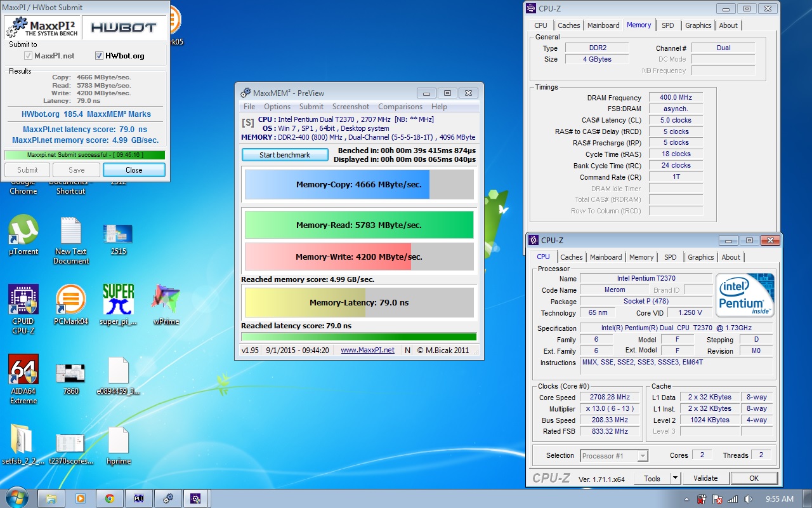Open the 7860 desktop file
The image size is (812, 508).
pos(71,378)
